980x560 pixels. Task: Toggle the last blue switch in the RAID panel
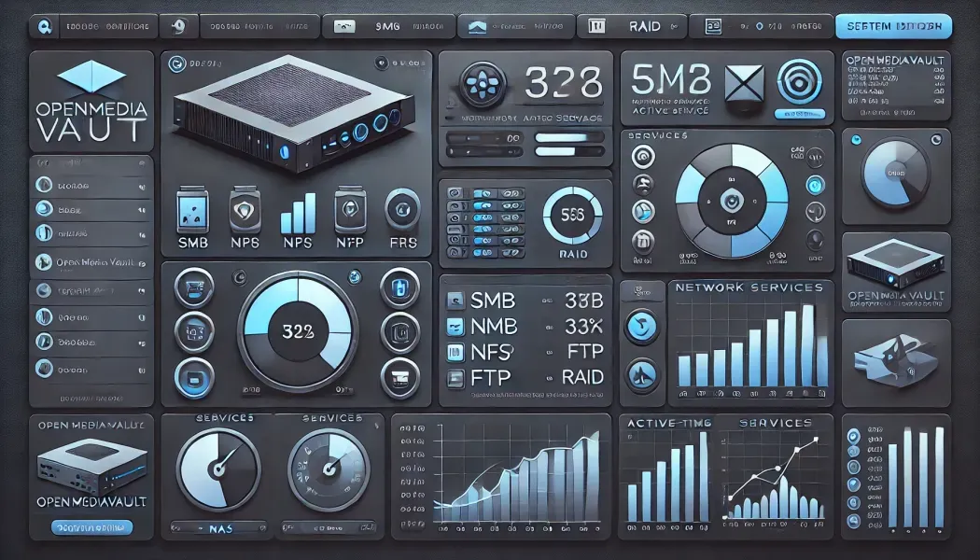483,253
